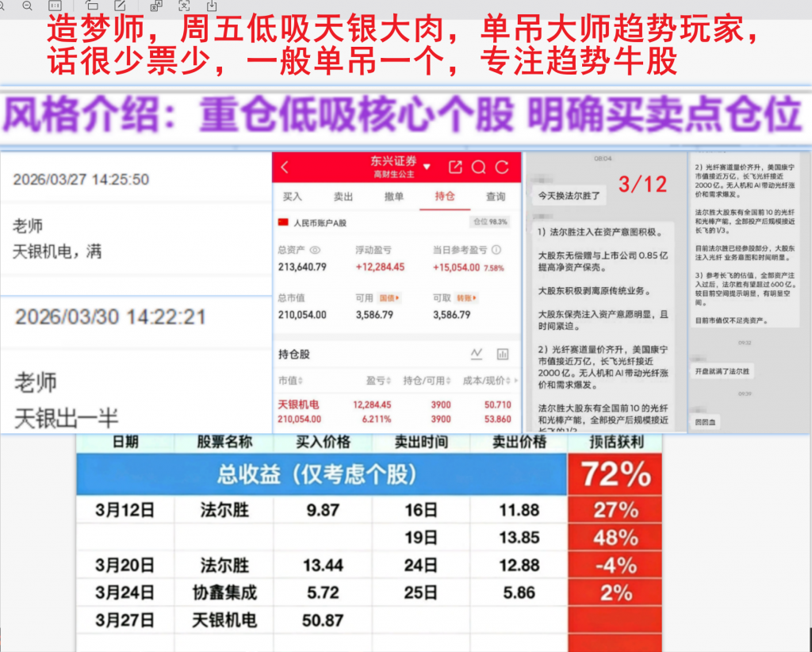Click the timestamp 2026/03/27 14:25:50
812x652 pixels.
tap(81, 180)
